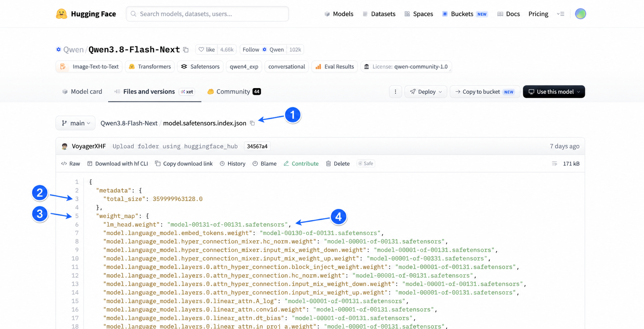Open the user profile avatar

tap(580, 14)
